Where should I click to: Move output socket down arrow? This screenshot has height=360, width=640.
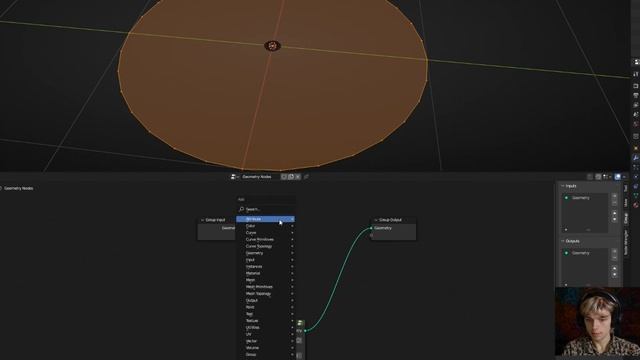tap(614, 274)
